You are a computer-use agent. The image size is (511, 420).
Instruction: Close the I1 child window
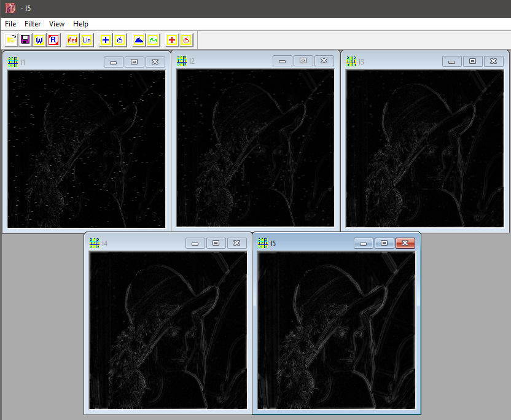point(155,62)
